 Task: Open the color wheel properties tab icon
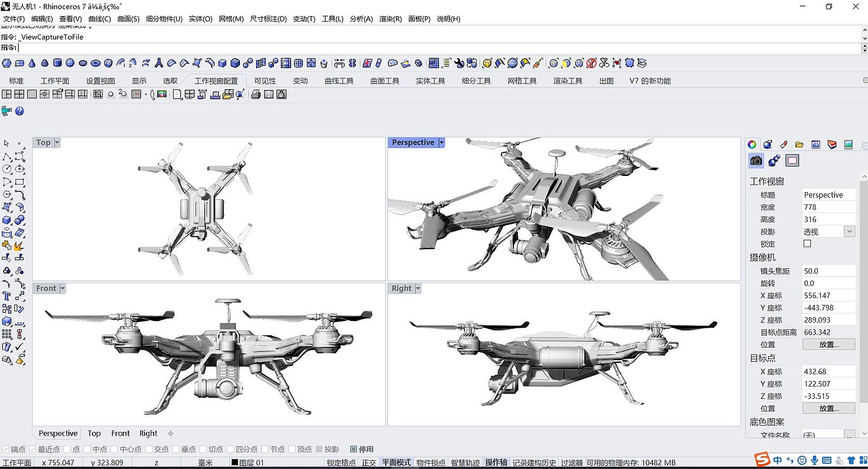coord(751,144)
